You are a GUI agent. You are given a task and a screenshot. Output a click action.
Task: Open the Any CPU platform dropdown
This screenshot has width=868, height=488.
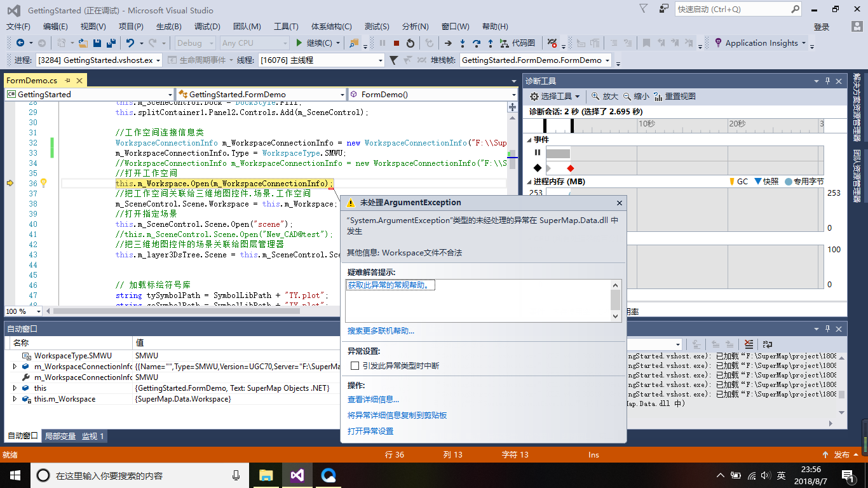(x=254, y=43)
